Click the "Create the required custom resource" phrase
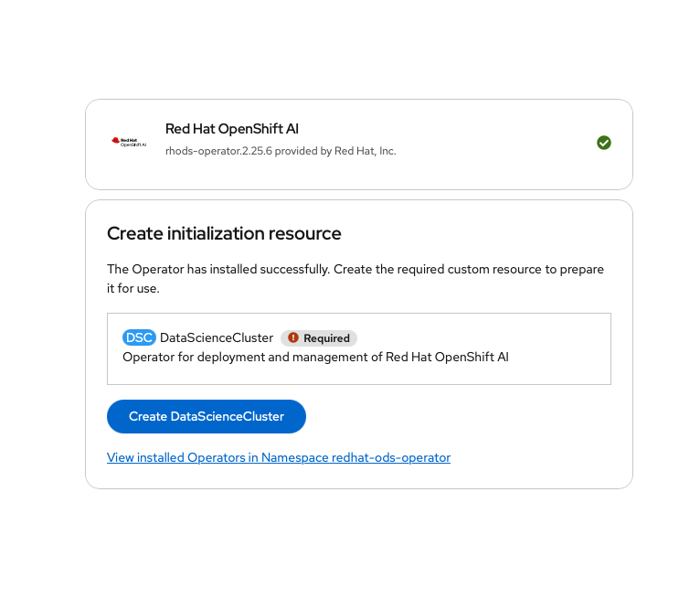 point(438,270)
